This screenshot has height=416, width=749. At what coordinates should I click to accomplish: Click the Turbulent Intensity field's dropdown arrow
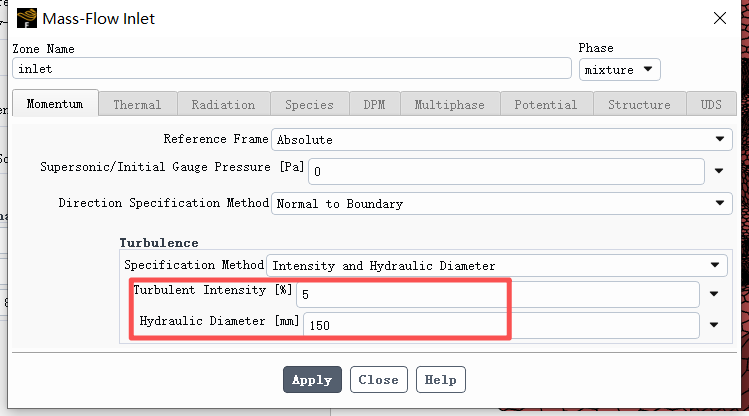[714, 294]
